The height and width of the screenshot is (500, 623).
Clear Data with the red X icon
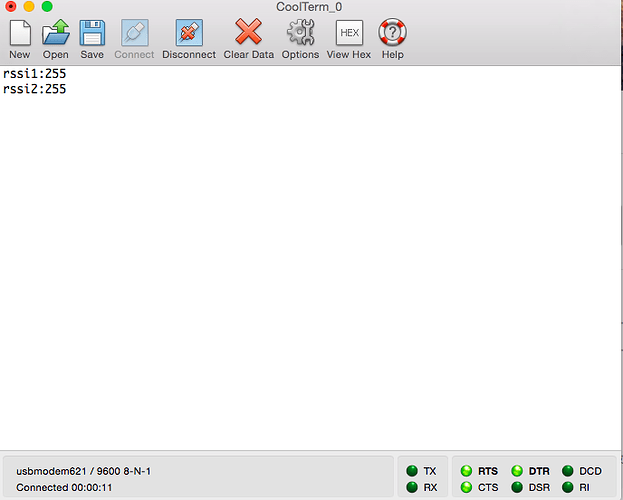[x=248, y=31]
